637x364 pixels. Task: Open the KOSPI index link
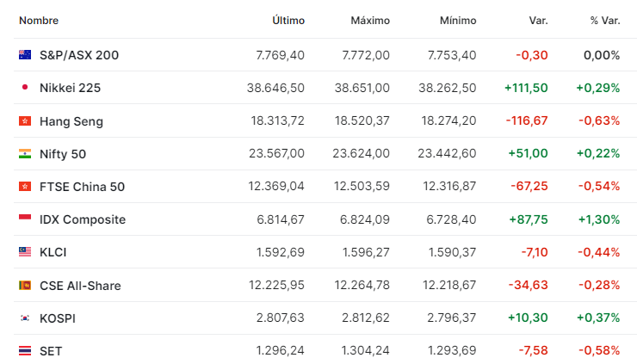(58, 318)
